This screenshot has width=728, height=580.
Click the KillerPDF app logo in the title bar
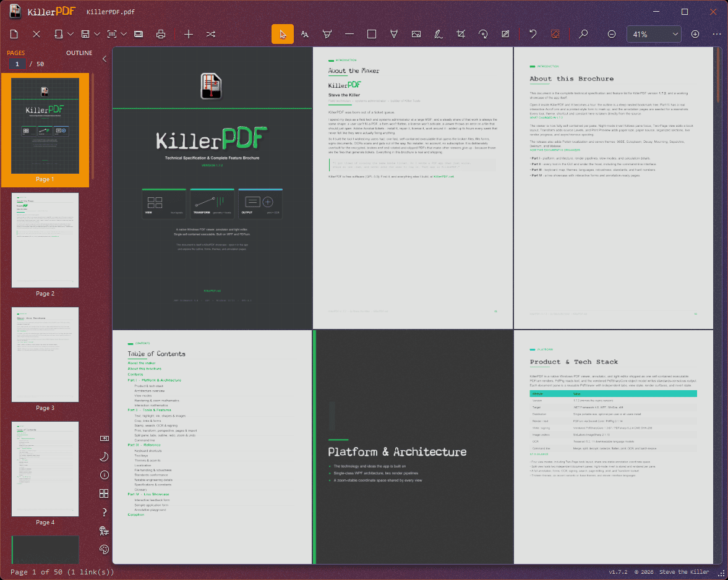click(15, 12)
